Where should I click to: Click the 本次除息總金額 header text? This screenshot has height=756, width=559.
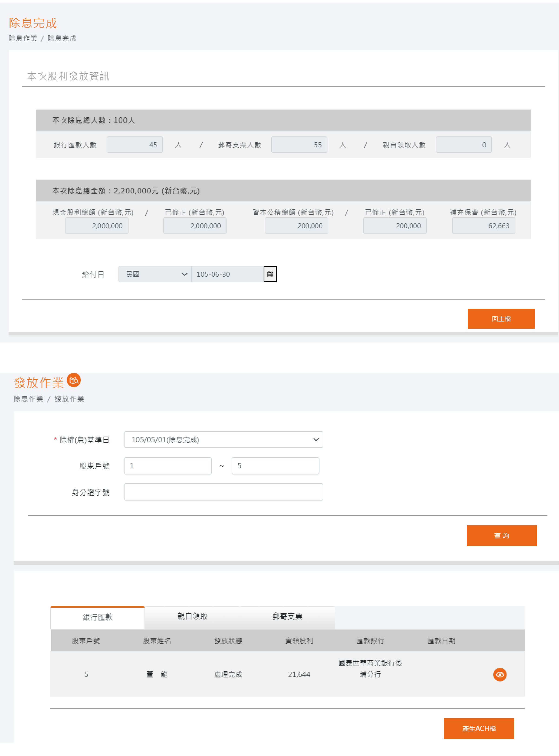(x=126, y=191)
